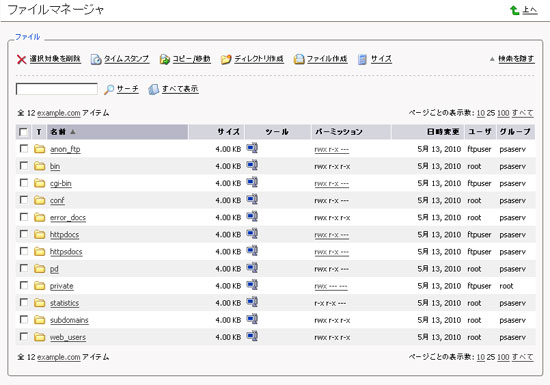Toggle the select-all checkbox in table header
This screenshot has height=385, width=550.
[x=23, y=132]
